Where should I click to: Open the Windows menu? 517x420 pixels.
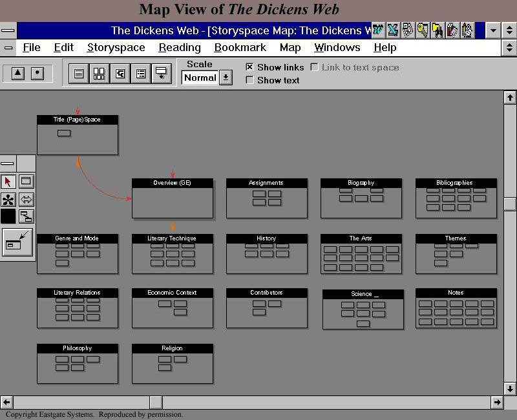click(x=337, y=48)
